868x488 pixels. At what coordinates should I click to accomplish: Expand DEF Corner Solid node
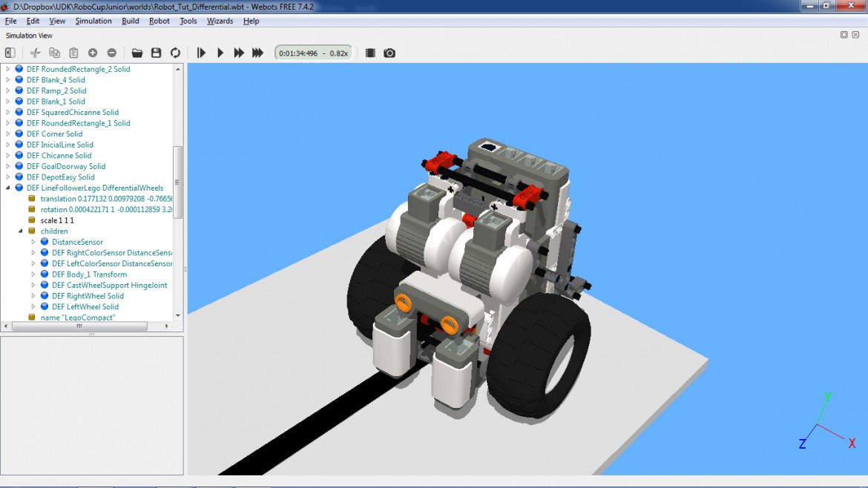click(x=7, y=134)
